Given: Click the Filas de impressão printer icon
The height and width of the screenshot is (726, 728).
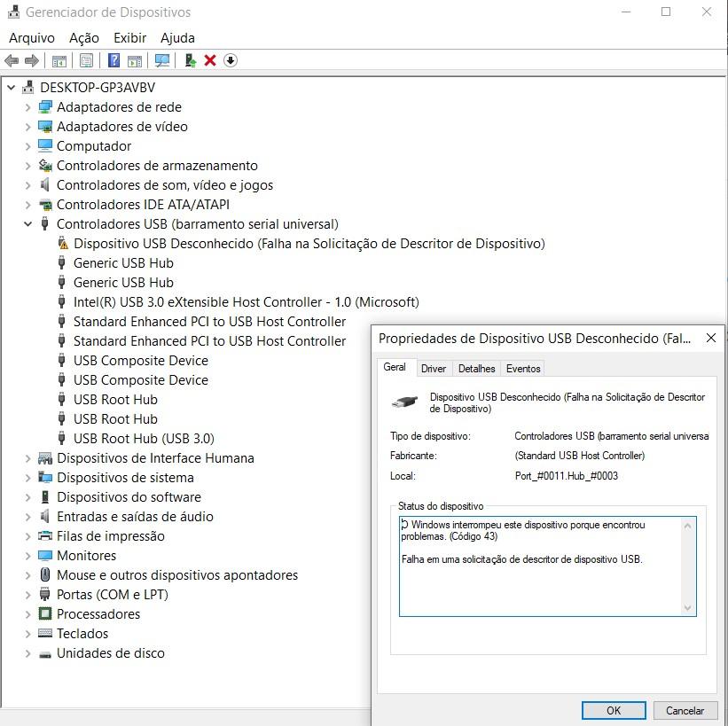Looking at the screenshot, I should pos(45,535).
